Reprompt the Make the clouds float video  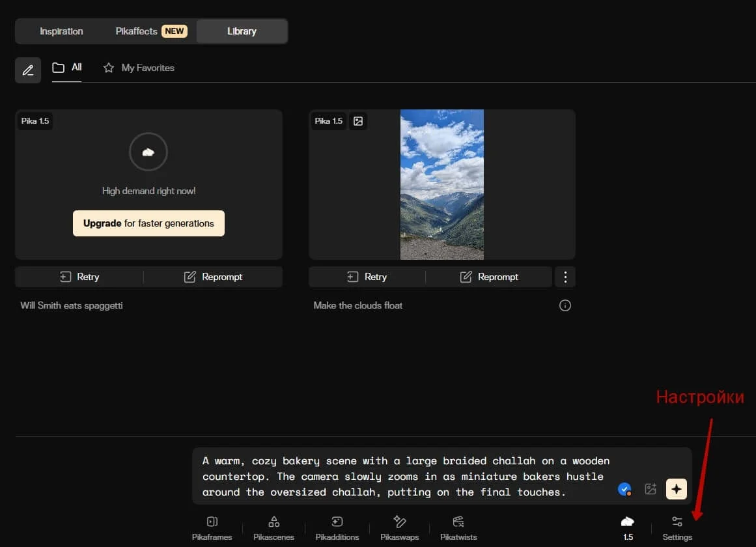pos(488,277)
